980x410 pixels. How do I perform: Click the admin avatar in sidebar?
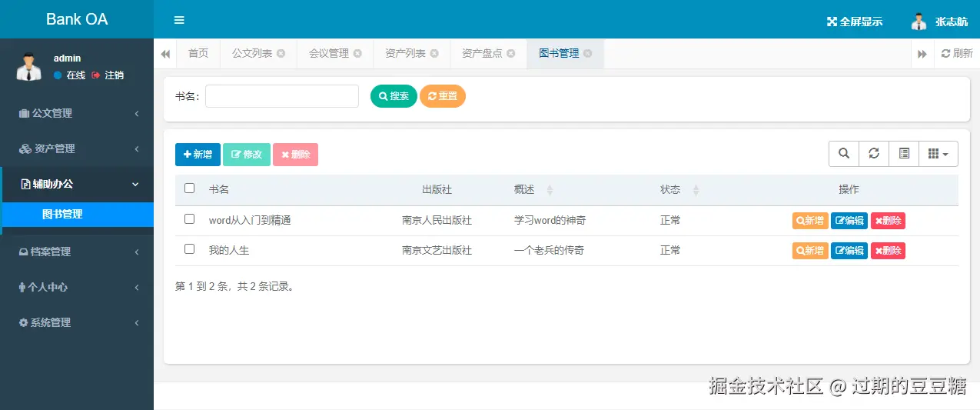28,67
